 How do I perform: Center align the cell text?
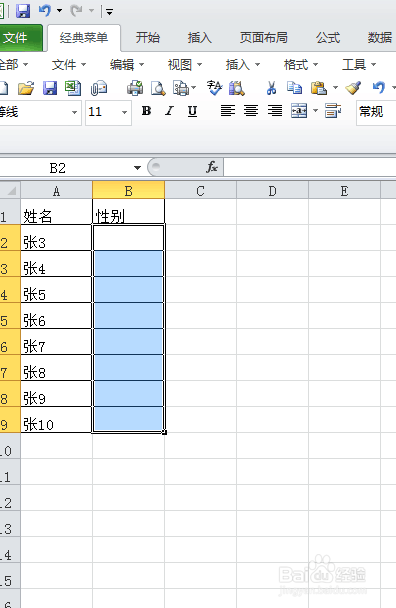pyautogui.click(x=251, y=111)
